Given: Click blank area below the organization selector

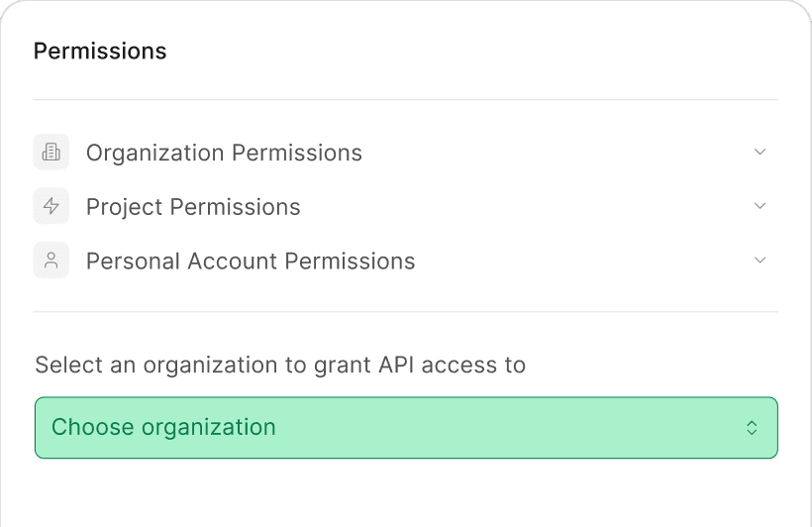Looking at the screenshot, I should pos(406,493).
